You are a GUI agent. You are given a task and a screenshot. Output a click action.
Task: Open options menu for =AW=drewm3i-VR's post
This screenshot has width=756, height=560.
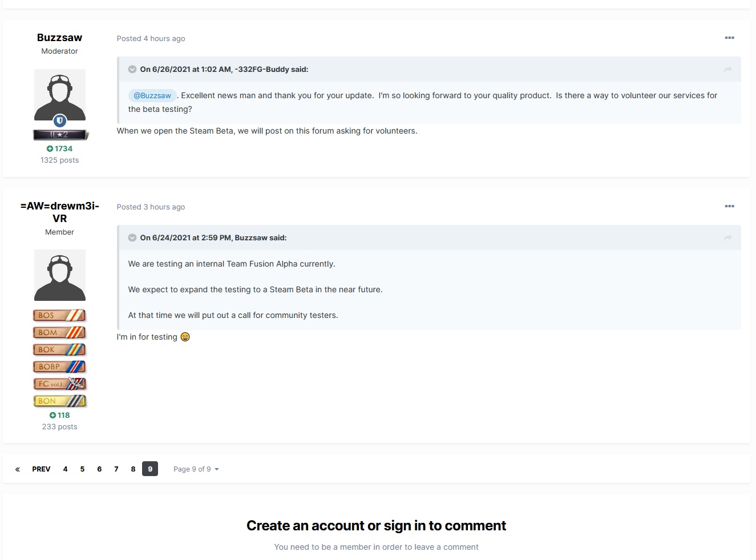[729, 206]
